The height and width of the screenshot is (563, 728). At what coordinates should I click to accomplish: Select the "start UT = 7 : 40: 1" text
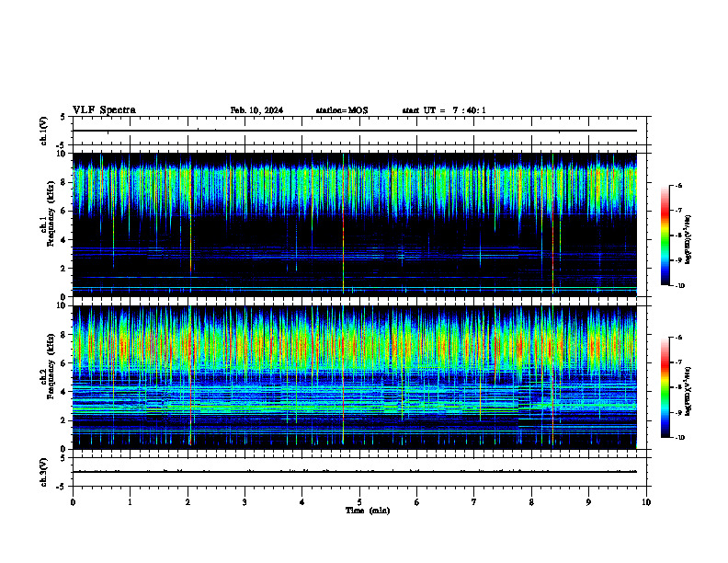(x=444, y=110)
